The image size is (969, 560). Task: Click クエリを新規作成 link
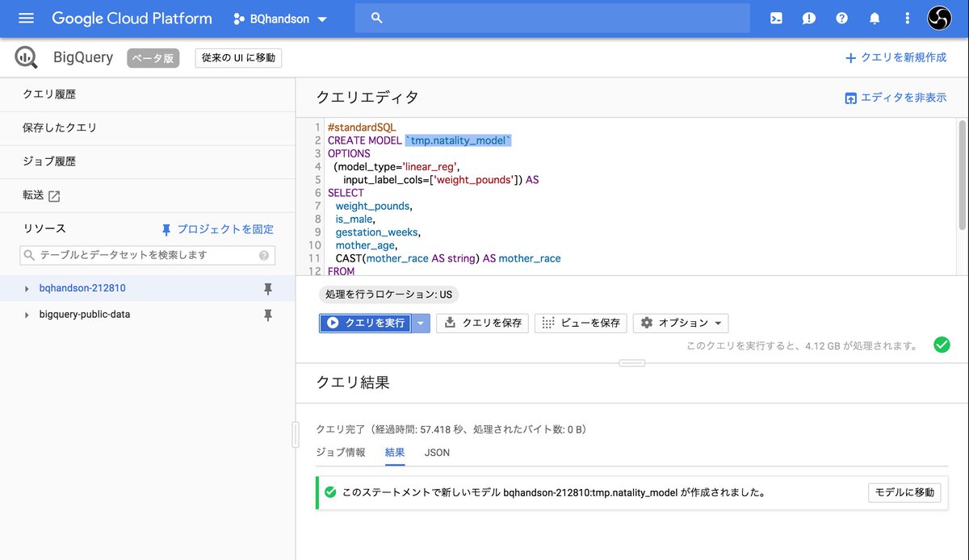click(x=896, y=58)
